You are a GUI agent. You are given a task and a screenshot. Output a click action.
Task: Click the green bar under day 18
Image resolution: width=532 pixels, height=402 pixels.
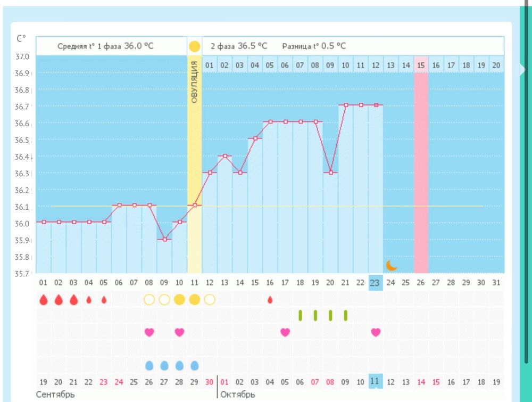(300, 316)
